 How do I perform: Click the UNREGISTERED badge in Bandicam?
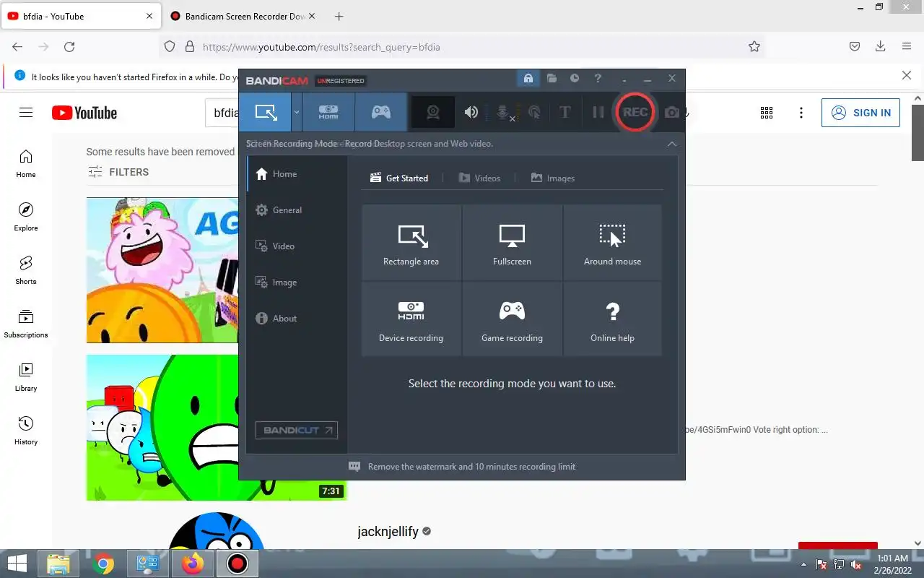(x=341, y=81)
